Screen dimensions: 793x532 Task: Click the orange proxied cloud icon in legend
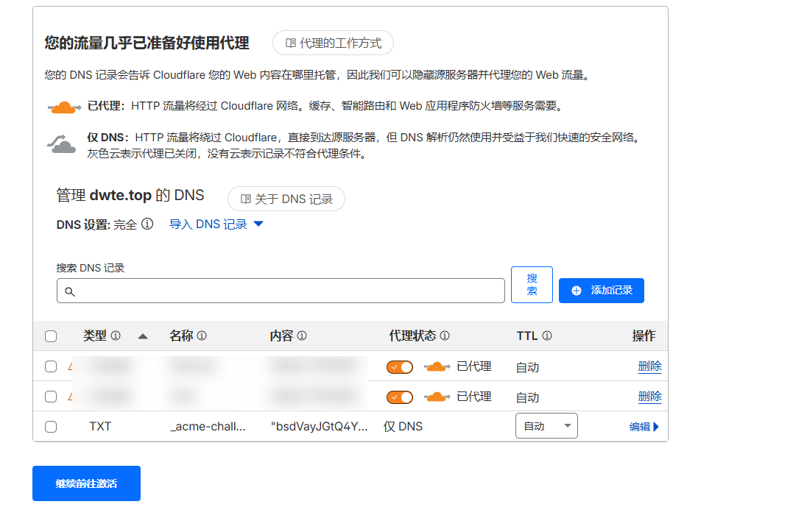click(64, 107)
